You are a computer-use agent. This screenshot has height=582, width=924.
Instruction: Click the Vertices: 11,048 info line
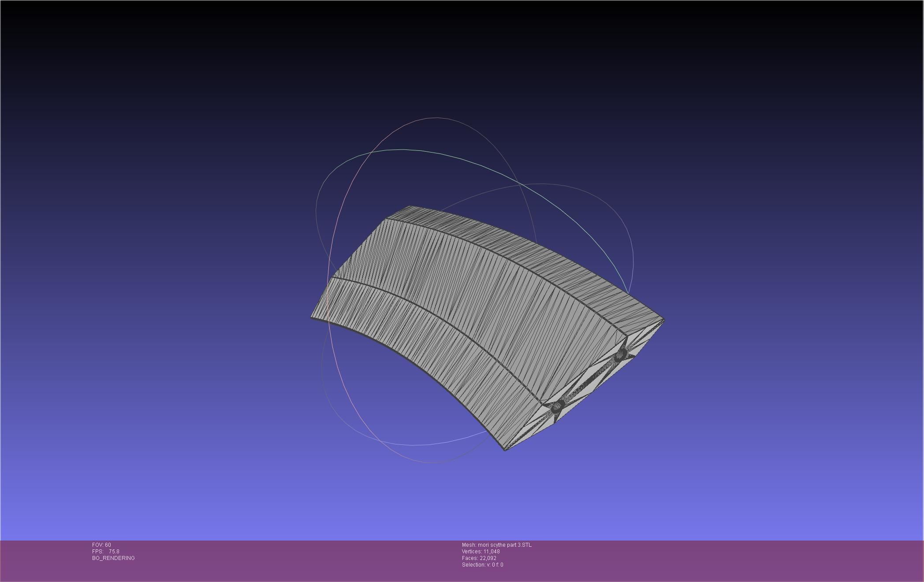point(481,552)
